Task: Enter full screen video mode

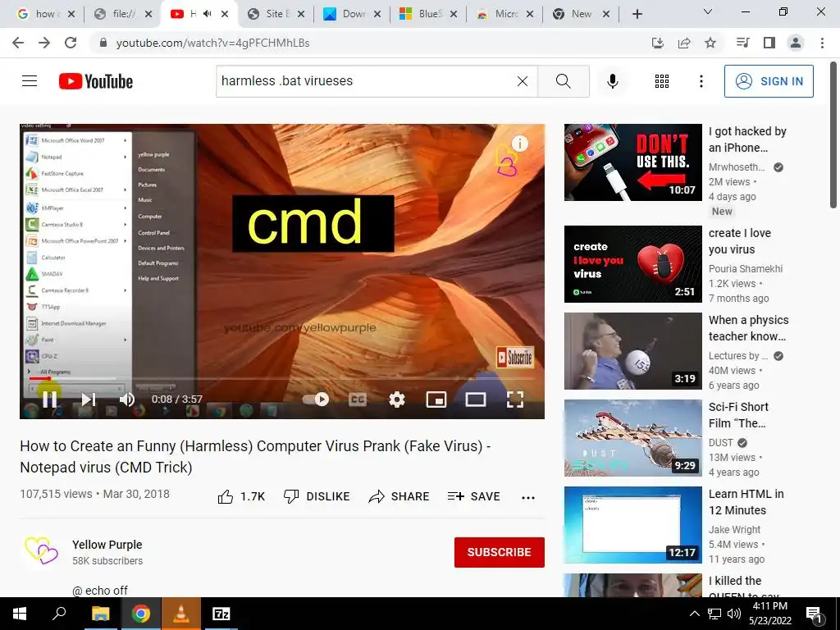Action: tap(515, 399)
